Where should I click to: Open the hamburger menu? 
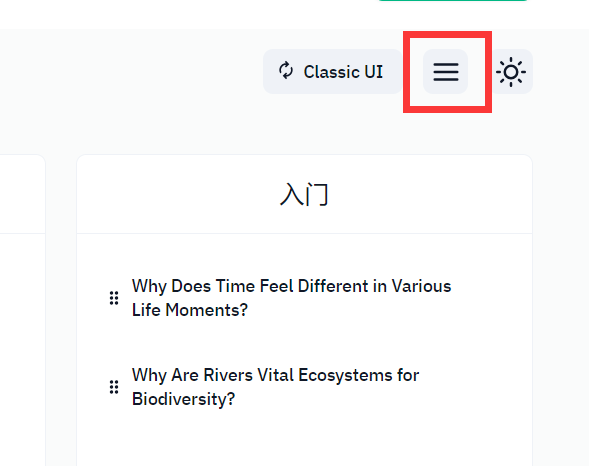tap(446, 71)
